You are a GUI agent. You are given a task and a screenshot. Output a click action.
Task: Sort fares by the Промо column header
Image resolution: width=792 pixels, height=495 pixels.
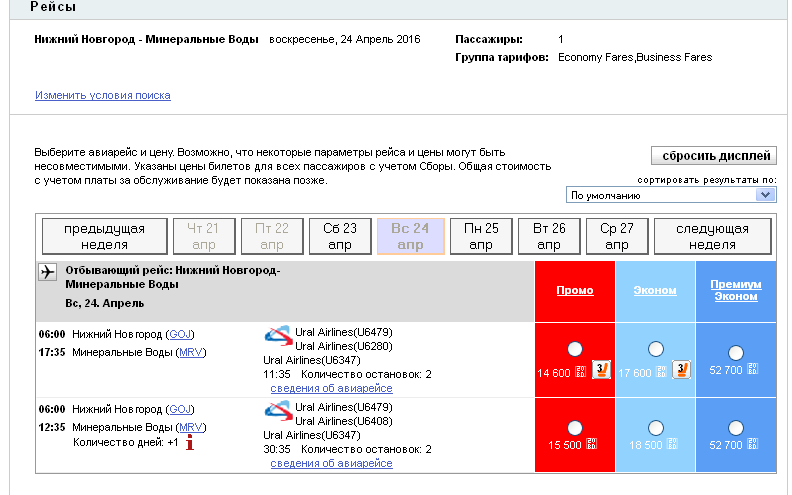click(575, 291)
